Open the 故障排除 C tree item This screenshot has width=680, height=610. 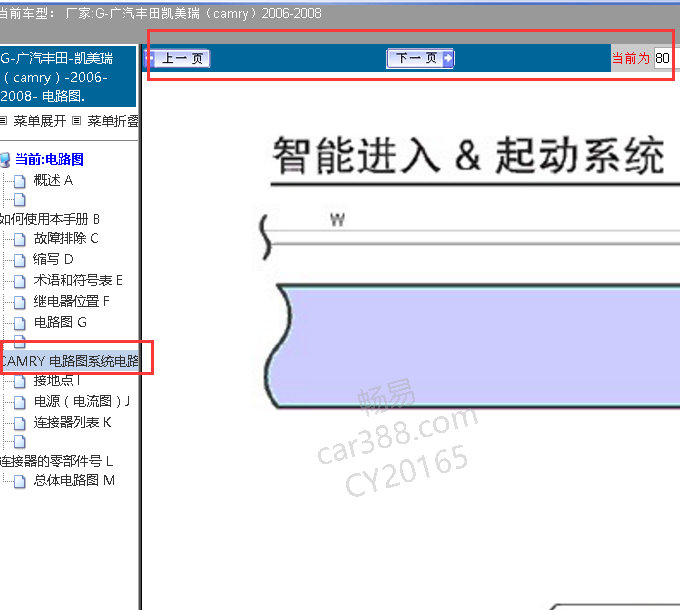point(66,238)
